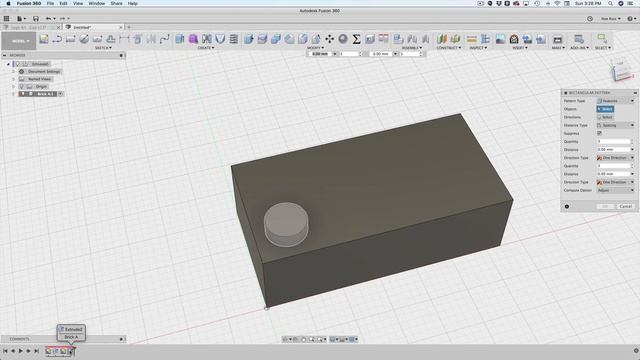Click the Insert McMaster-Carr component icon
The height and width of the screenshot is (360, 640).
514,39
